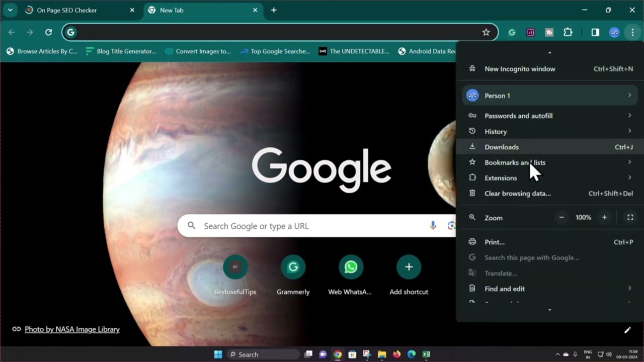Open the tab search dropdown arrow
This screenshot has width=644, height=362.
click(10, 10)
